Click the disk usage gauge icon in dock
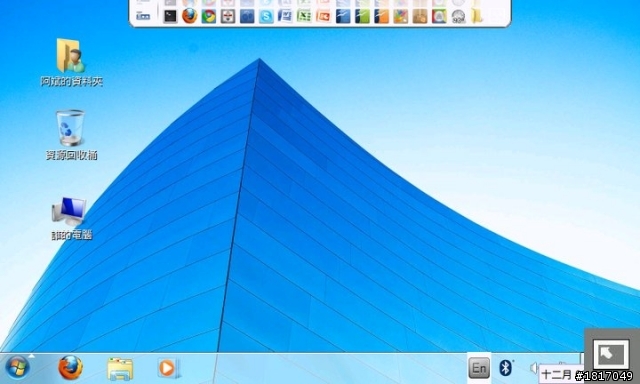 [x=458, y=16]
